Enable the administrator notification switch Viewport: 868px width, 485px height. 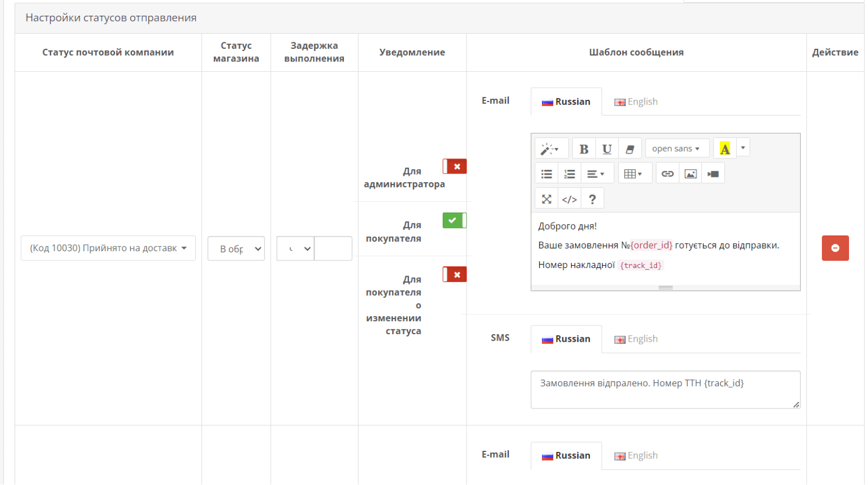click(455, 167)
